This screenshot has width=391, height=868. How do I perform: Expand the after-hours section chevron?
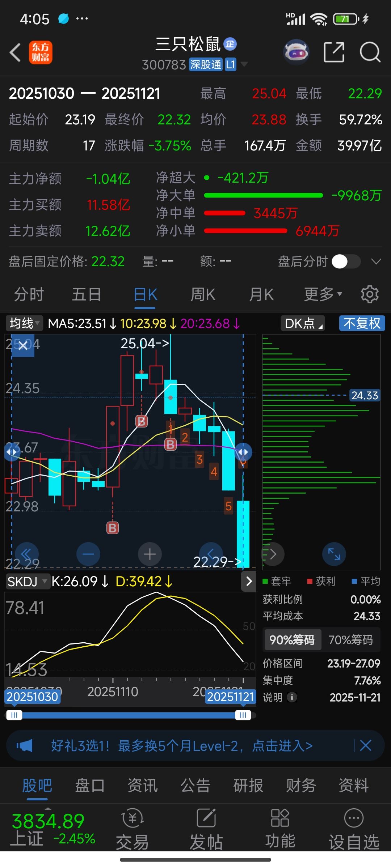(376, 261)
